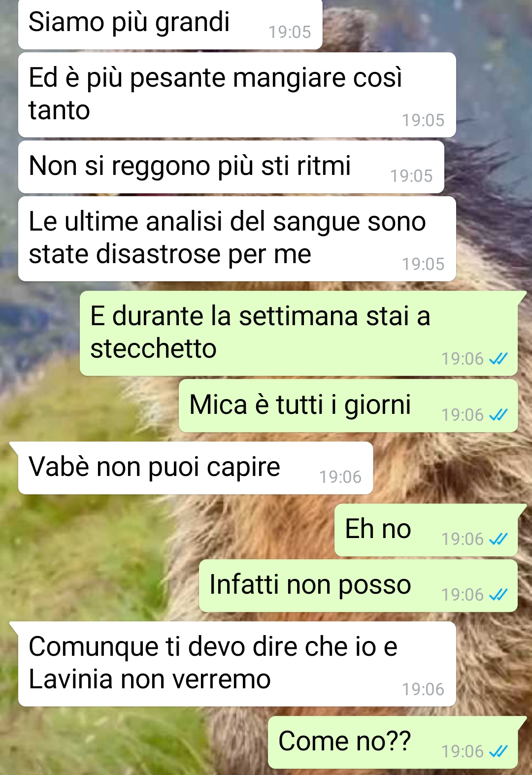The width and height of the screenshot is (532, 775).
Task: Tap the blue ticks on 'Infatti non posso'
Action: click(498, 594)
